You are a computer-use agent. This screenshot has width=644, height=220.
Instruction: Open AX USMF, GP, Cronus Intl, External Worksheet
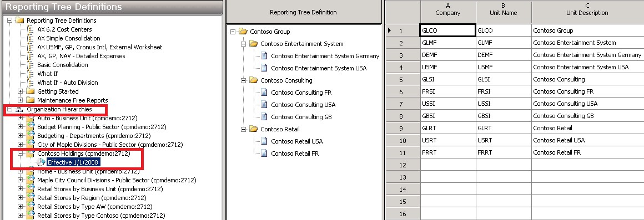[x=100, y=47]
